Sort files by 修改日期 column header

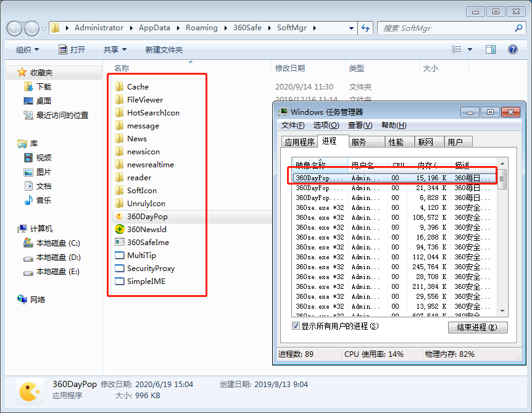pos(308,68)
